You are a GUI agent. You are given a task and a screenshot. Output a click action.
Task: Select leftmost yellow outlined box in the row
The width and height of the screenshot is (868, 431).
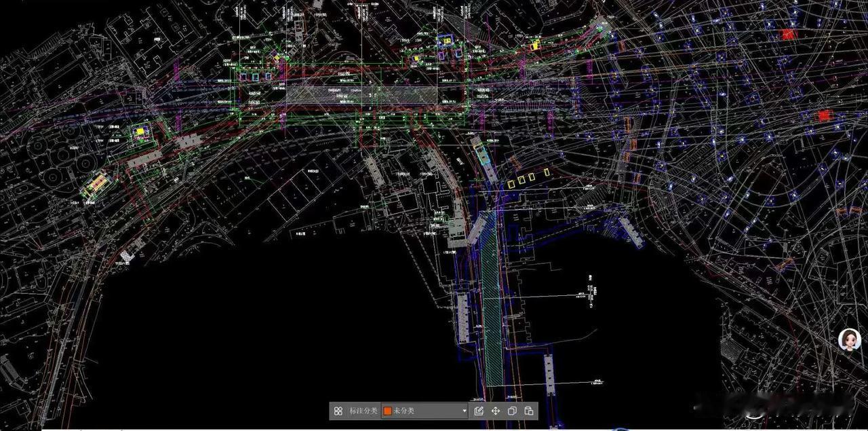coord(511,183)
